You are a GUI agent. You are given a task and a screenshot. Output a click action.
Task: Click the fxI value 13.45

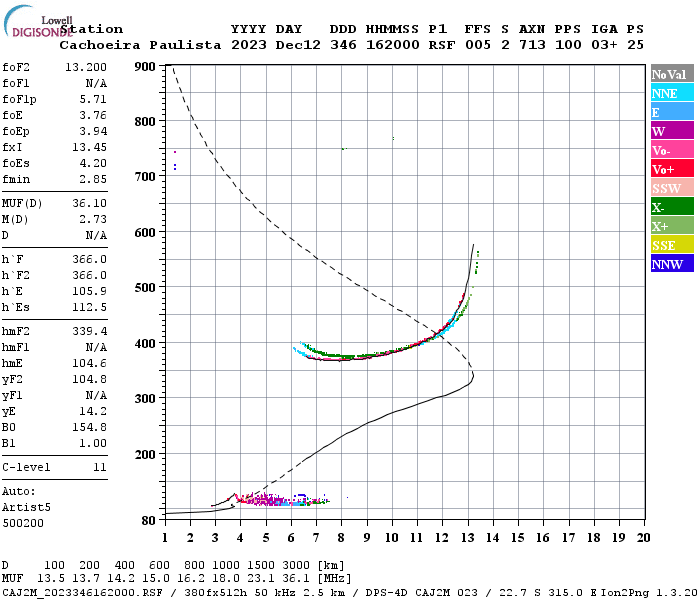89,147
